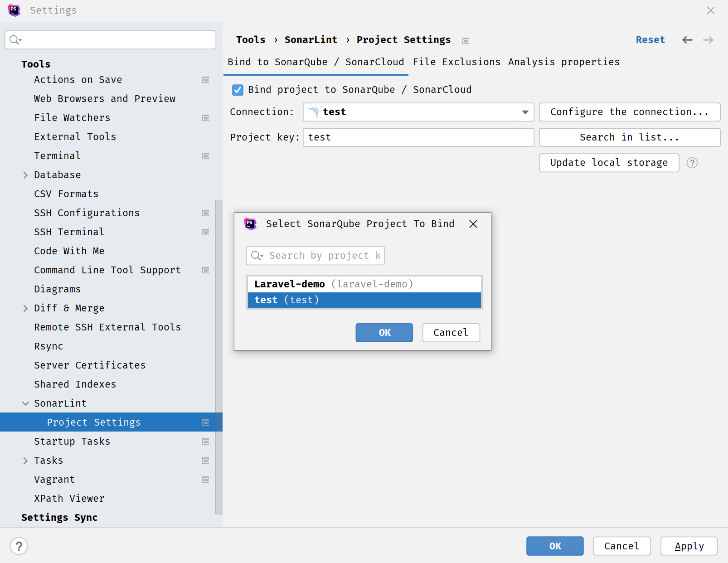This screenshot has width=728, height=563.
Task: Open the Connection dropdown
Action: (x=525, y=112)
